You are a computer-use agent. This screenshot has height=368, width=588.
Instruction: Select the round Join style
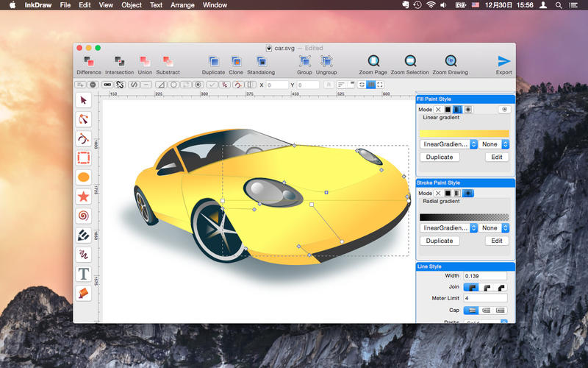[x=486, y=287]
